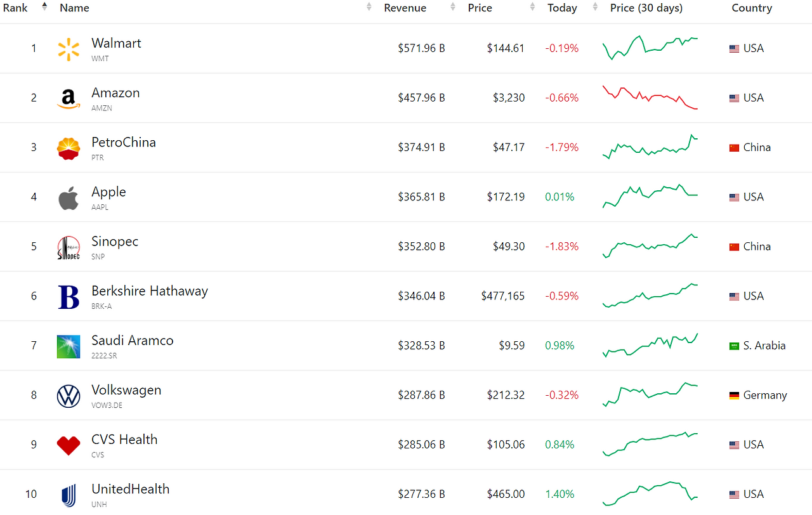Click the Berkshire Hathaway B logo
The width and height of the screenshot is (812, 515).
[x=69, y=297]
